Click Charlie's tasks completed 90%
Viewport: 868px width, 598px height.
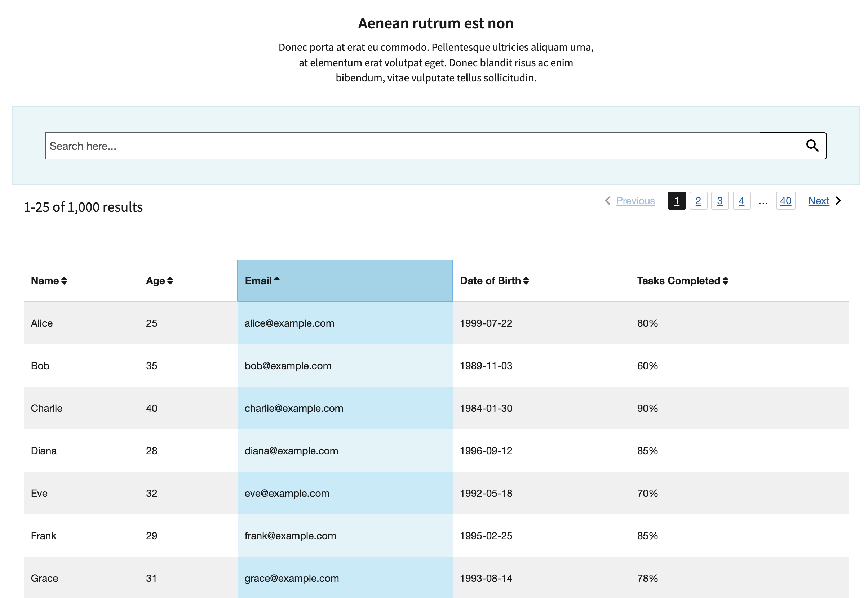coord(647,408)
